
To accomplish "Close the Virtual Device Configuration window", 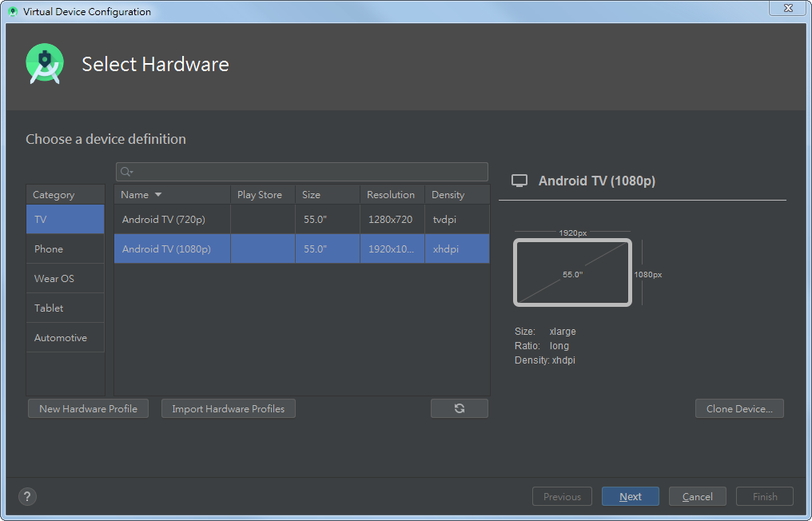I will [788, 8].
